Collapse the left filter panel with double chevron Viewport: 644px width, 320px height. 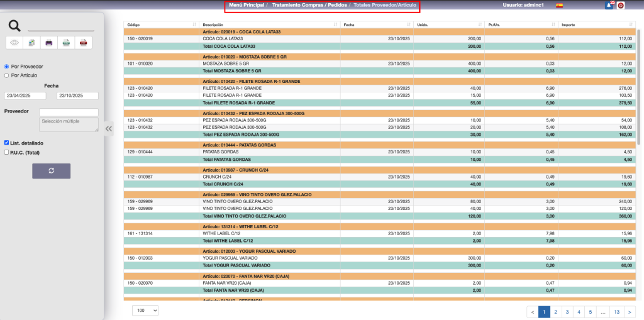(x=108, y=128)
